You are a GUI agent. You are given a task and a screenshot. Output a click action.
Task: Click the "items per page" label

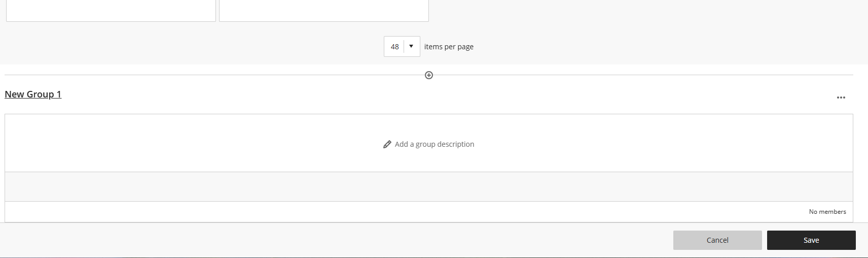(449, 47)
